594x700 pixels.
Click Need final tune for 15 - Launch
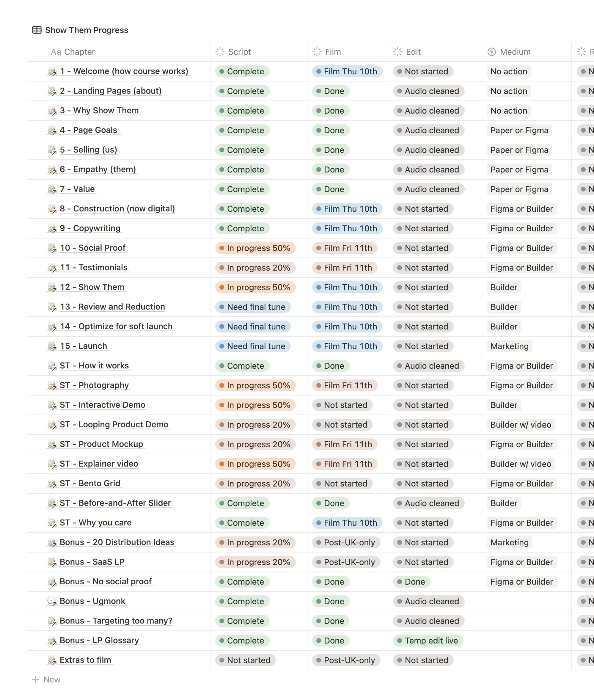click(253, 346)
